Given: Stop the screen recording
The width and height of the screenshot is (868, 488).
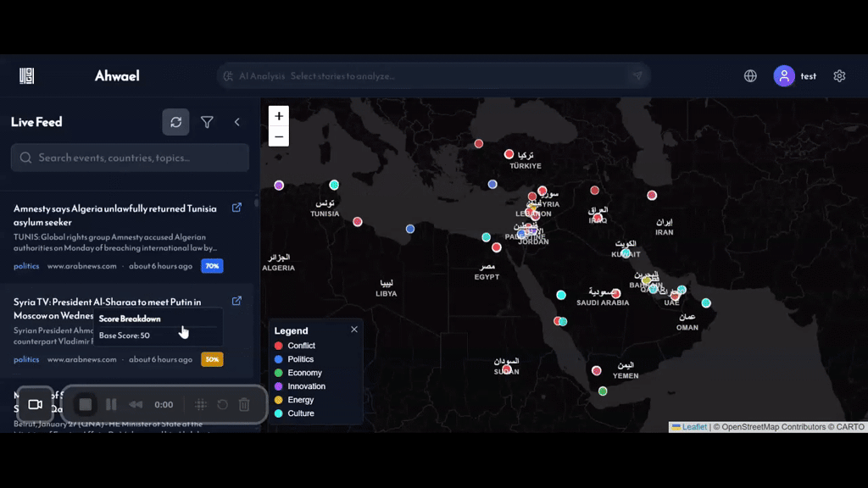Looking at the screenshot, I should (86, 404).
